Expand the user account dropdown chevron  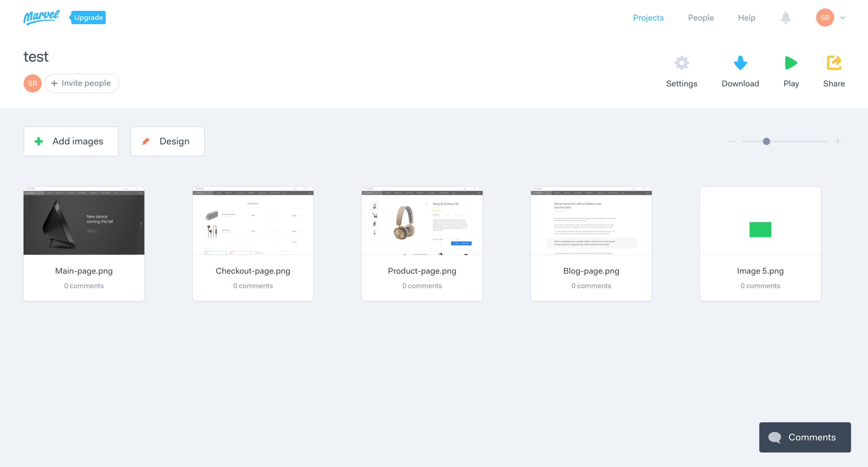pos(842,18)
